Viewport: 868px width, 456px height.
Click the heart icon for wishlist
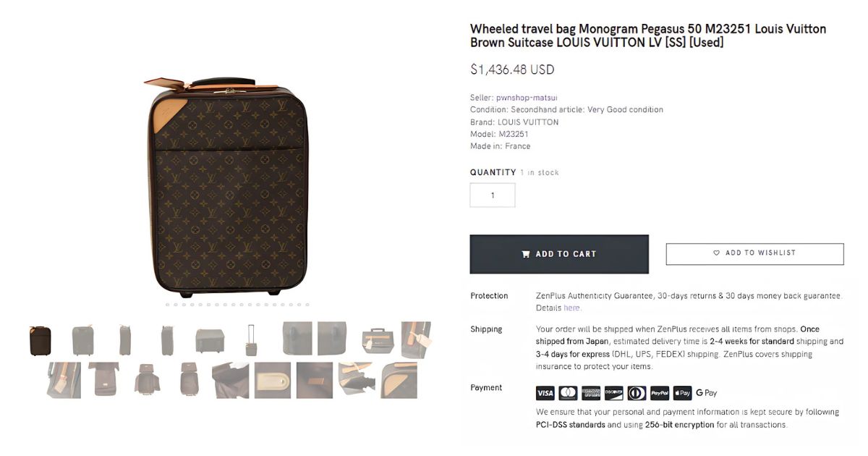pos(717,253)
